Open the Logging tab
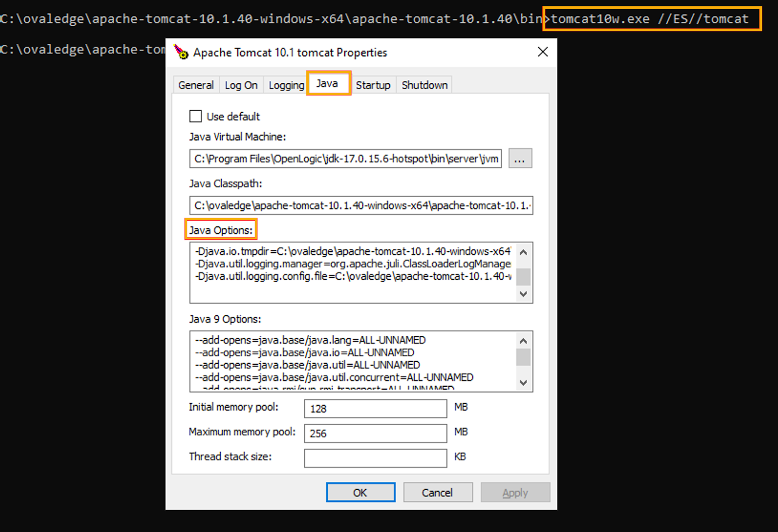 tap(286, 86)
